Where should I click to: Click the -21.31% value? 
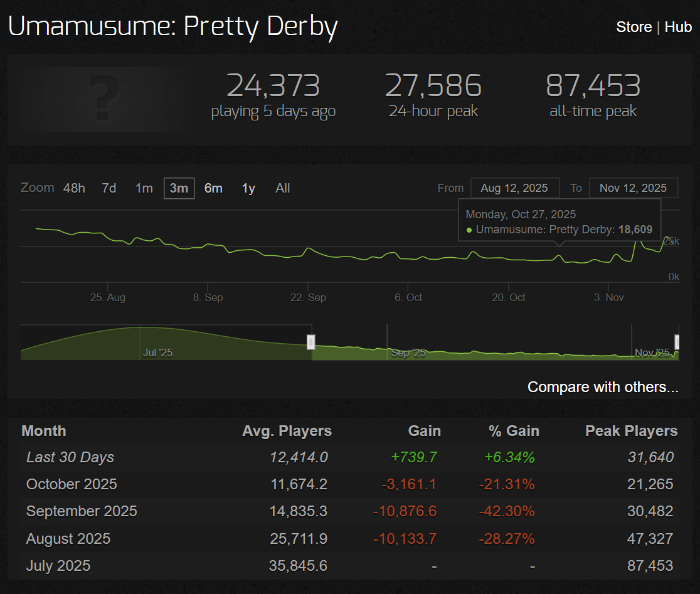coord(507,484)
